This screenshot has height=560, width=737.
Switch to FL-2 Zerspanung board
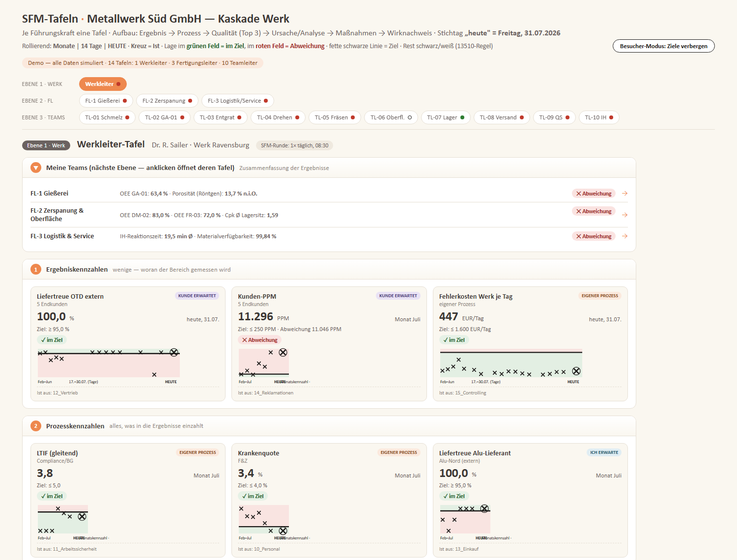coord(167,101)
